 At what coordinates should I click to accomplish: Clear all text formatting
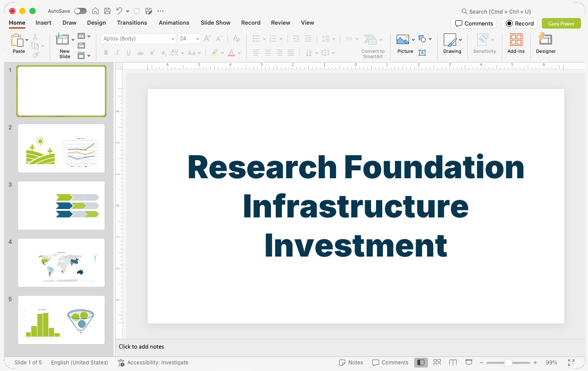tap(236, 39)
